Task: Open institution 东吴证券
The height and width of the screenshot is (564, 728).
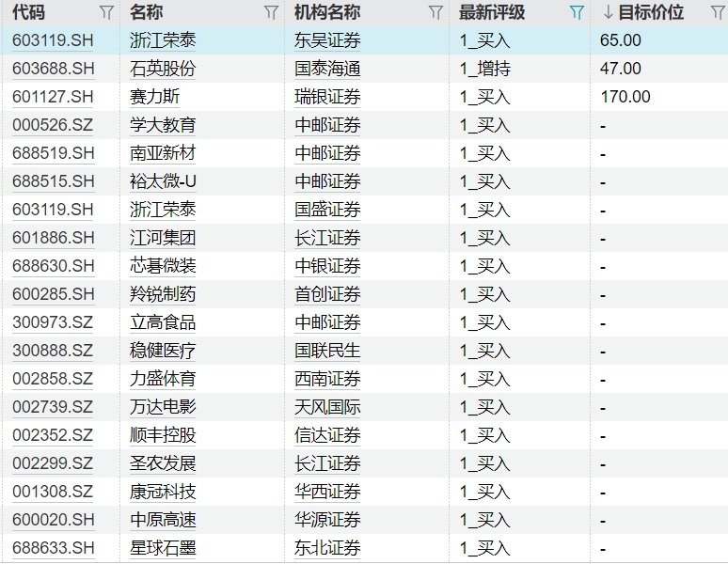Action: (327, 40)
